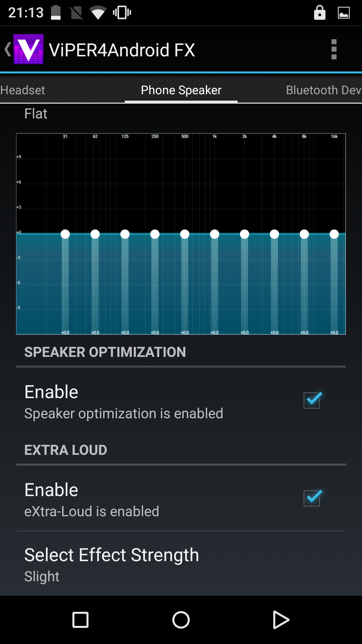
Task: Uncheck the eXtra-Loud Enable checkbox
Action: pos(312,498)
